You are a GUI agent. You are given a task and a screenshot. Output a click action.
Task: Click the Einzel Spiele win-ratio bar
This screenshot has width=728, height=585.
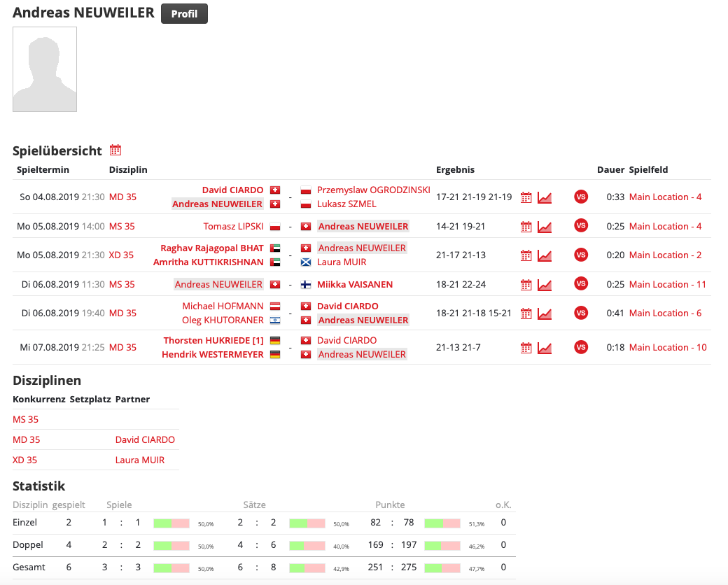coord(171,523)
